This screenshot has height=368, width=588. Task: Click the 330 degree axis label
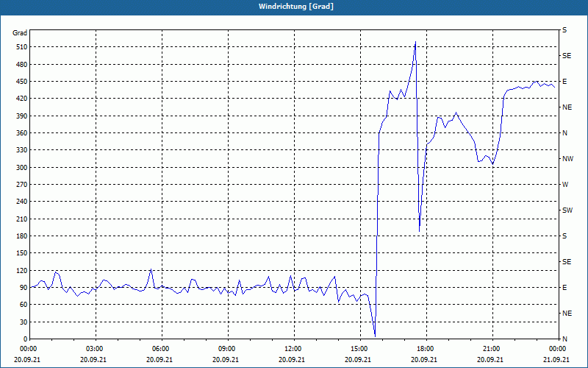(x=21, y=150)
